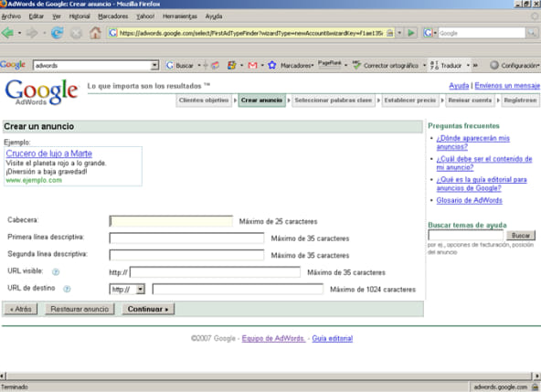Click the padlock icon in address bar
Viewport: 541px width, 392px height.
[x=390, y=33]
